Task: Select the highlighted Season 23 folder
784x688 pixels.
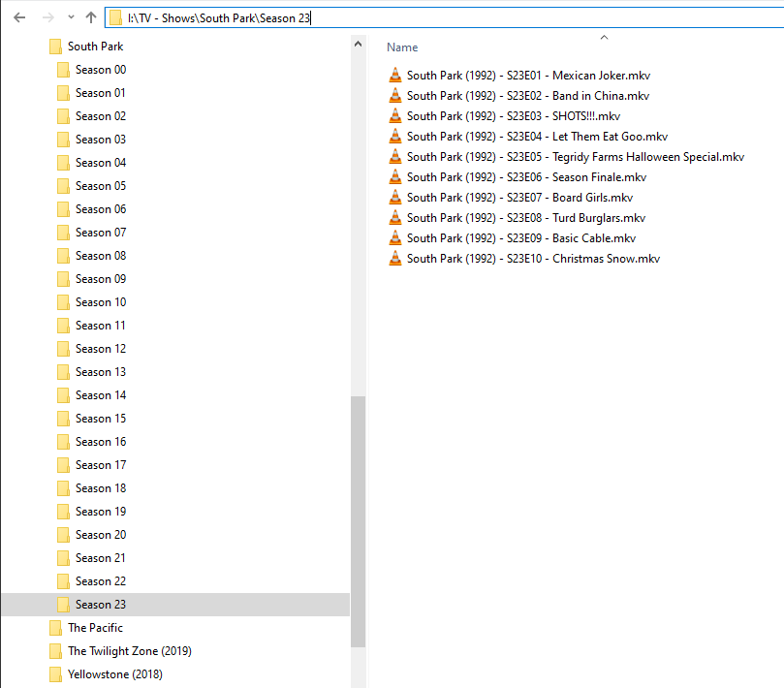Action: tap(176, 605)
